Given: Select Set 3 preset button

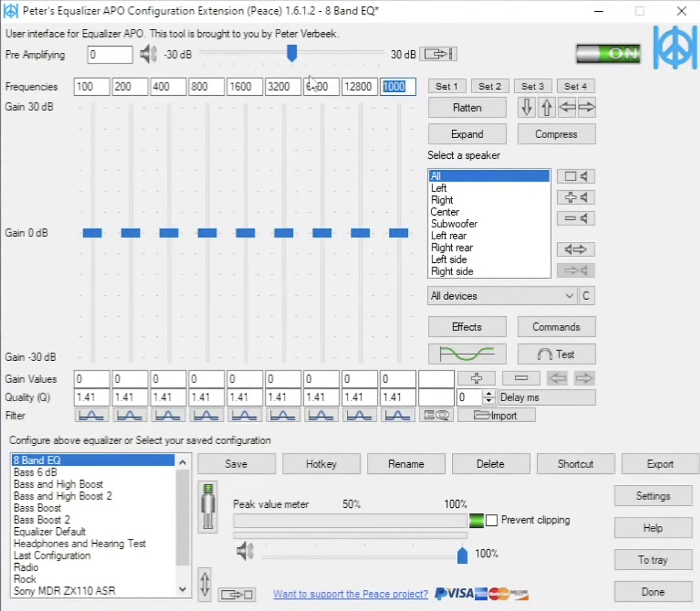Looking at the screenshot, I should pyautogui.click(x=533, y=86).
